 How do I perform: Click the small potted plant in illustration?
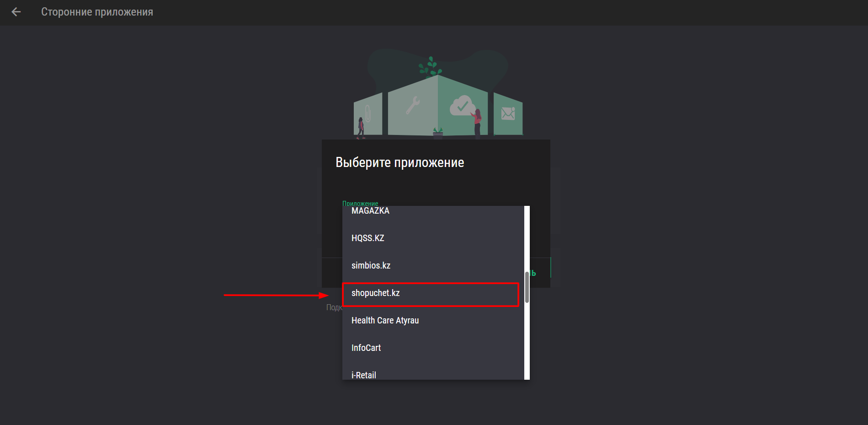pos(438,132)
